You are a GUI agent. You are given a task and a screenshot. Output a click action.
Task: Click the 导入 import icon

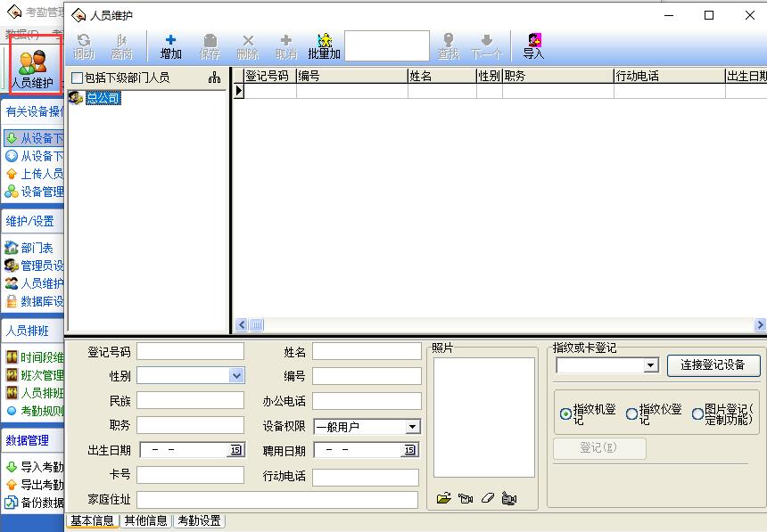pos(533,46)
